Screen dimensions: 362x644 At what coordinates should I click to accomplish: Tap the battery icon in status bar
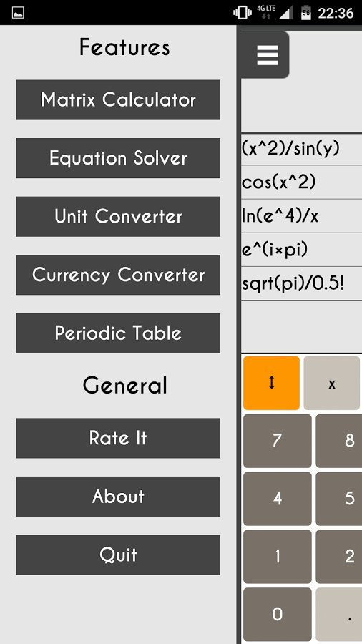click(306, 12)
